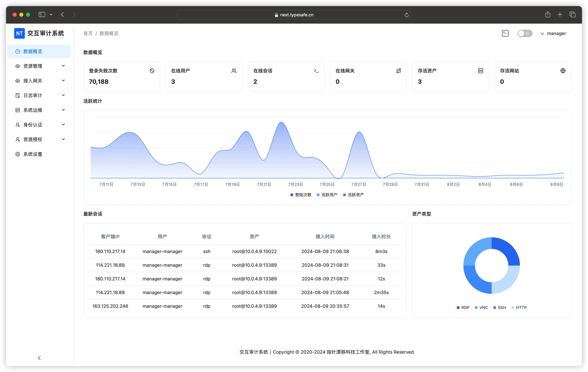The width and height of the screenshot is (588, 372).
Task: Open the web terminal icon in header
Action: pyautogui.click(x=505, y=34)
